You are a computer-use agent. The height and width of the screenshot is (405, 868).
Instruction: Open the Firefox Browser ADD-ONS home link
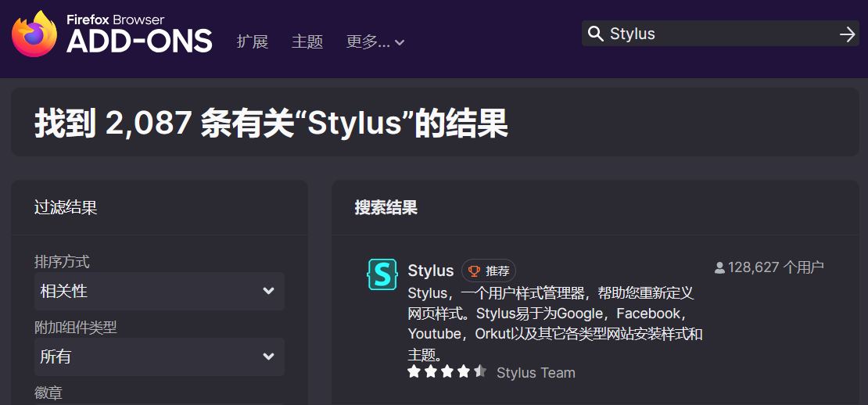pyautogui.click(x=112, y=34)
